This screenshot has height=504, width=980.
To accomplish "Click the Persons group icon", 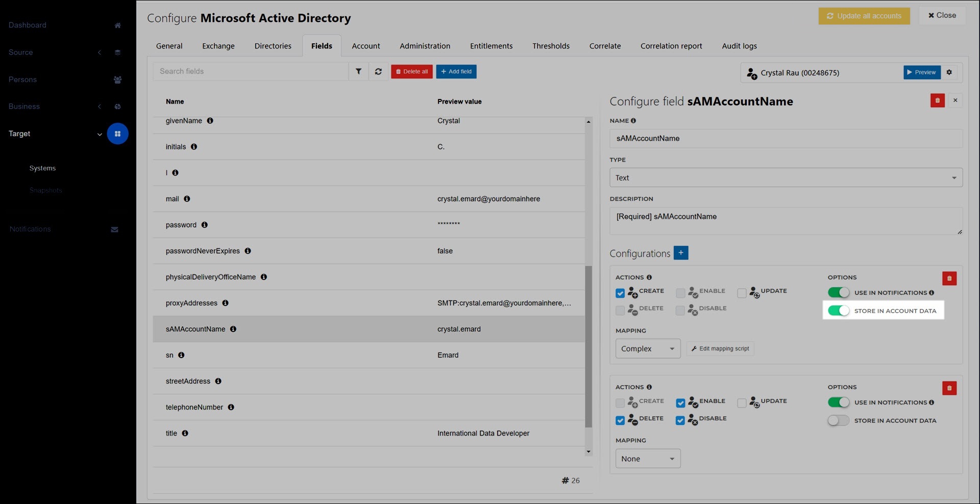I will pyautogui.click(x=117, y=80).
